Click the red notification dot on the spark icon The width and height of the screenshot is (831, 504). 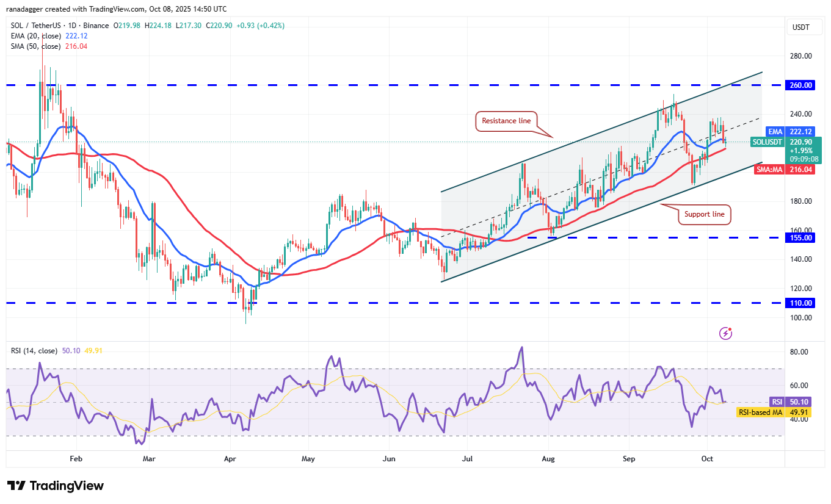click(730, 328)
